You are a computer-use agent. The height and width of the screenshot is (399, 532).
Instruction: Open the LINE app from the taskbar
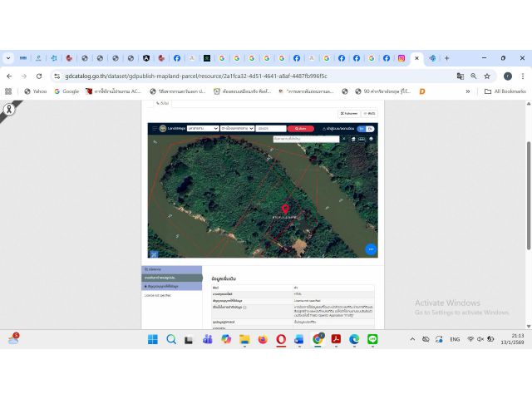[x=372, y=339]
